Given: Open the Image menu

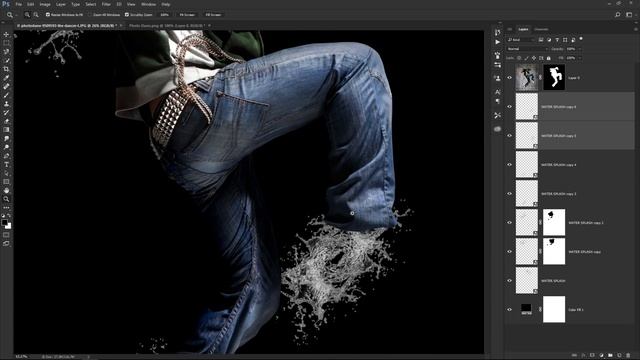Looking at the screenshot, I should (45, 4).
